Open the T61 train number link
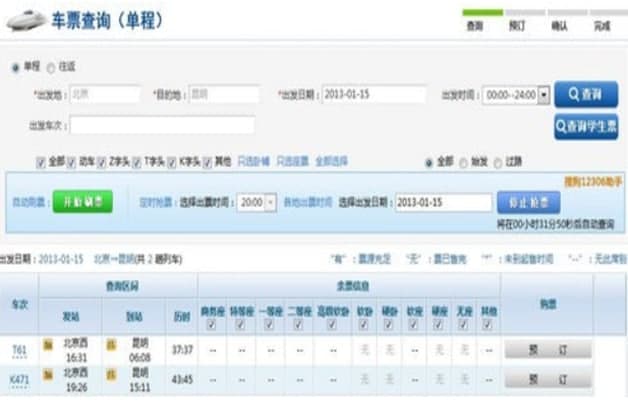 19,350
